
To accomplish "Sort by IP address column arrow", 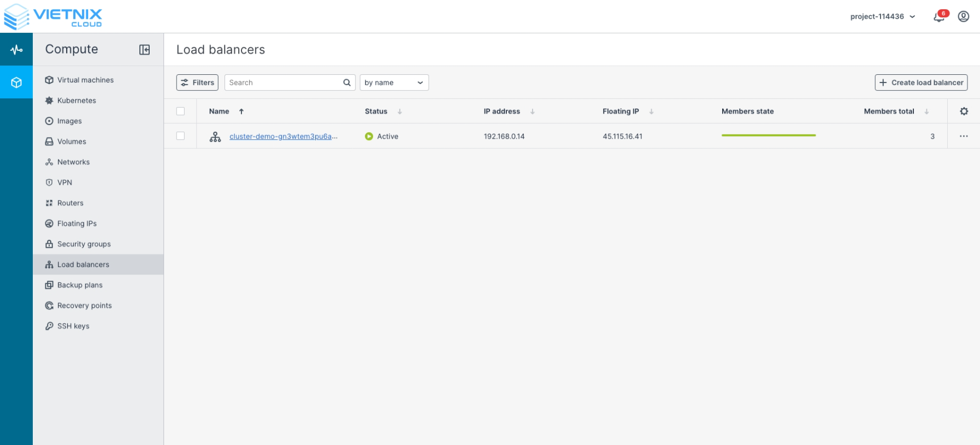I will pos(533,111).
